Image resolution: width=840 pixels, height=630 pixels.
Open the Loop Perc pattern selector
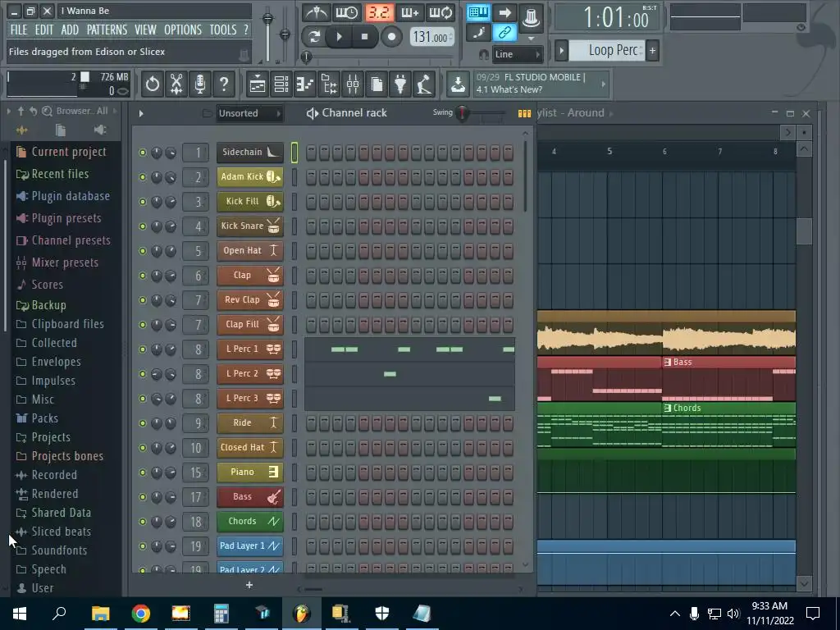click(x=606, y=50)
